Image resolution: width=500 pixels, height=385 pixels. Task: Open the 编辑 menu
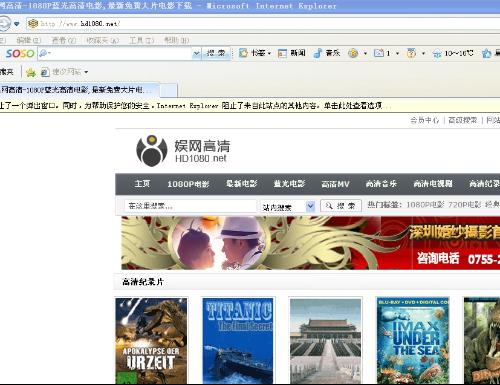[x=29, y=41]
